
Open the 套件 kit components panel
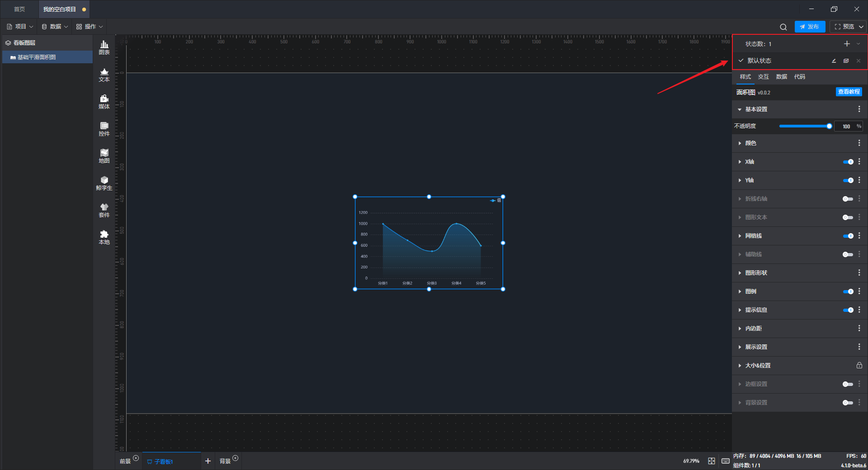tap(104, 210)
